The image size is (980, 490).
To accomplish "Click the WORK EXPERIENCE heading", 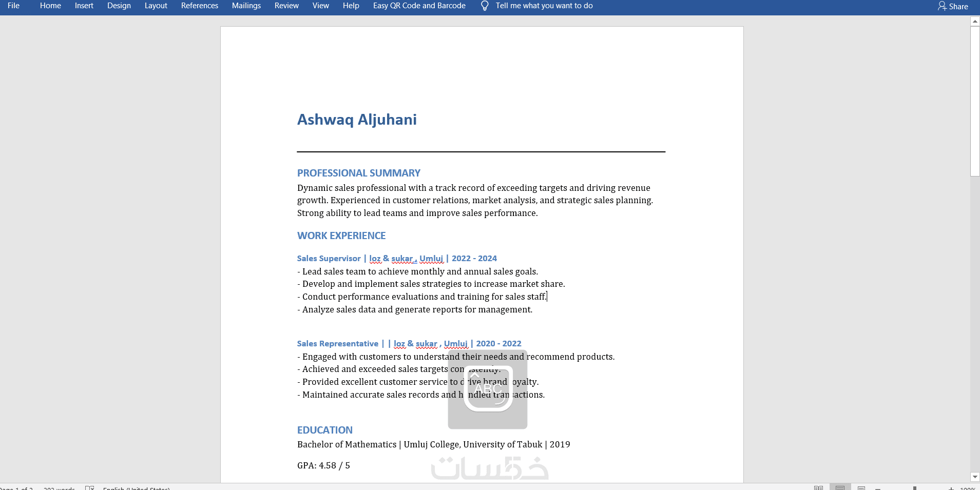I will pyautogui.click(x=341, y=236).
